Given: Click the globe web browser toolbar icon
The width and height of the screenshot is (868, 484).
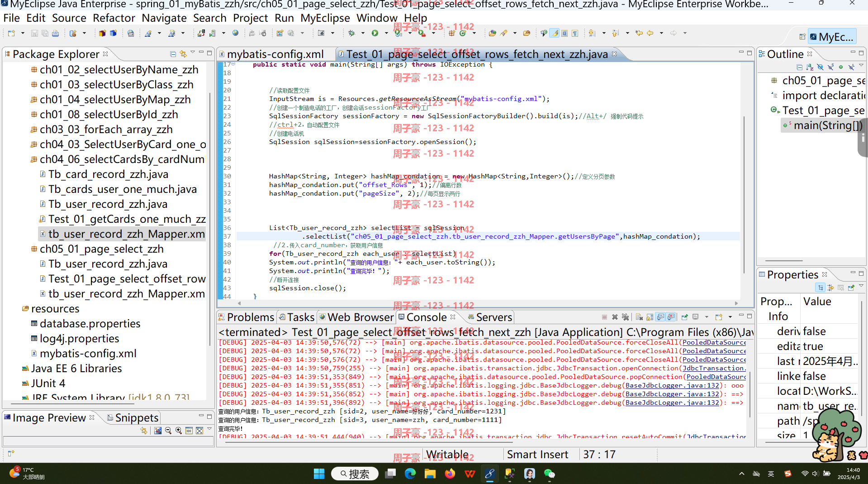Looking at the screenshot, I should [235, 33].
